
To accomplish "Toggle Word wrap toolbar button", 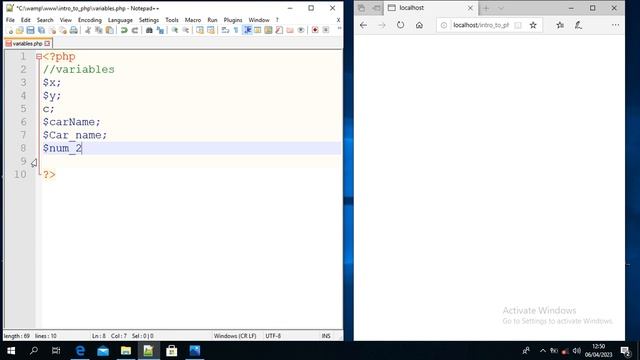I will tap(225, 30).
